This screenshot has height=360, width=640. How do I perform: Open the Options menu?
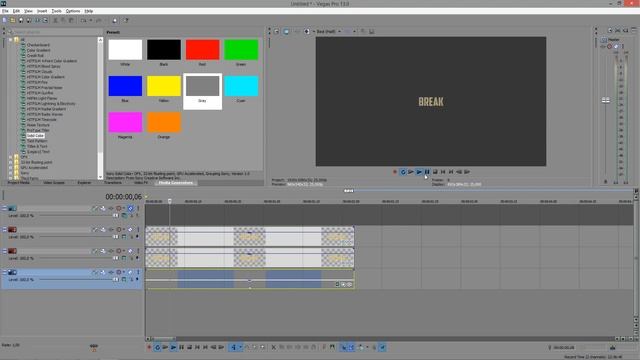[x=73, y=11]
